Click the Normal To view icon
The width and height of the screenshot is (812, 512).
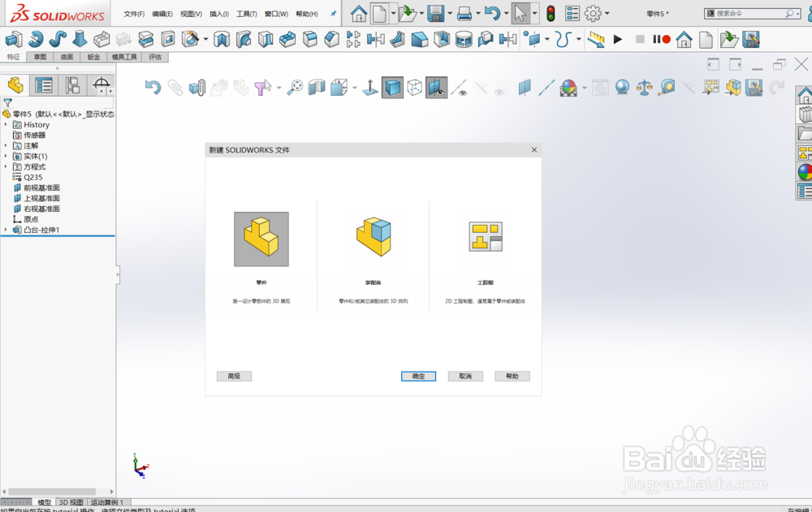point(370,88)
